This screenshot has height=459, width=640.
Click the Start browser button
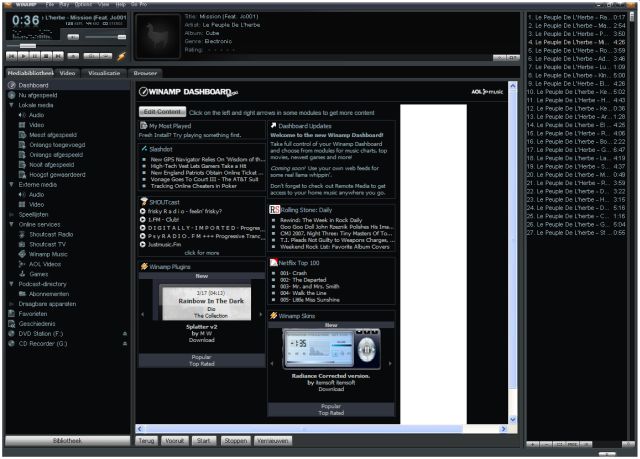point(203,441)
